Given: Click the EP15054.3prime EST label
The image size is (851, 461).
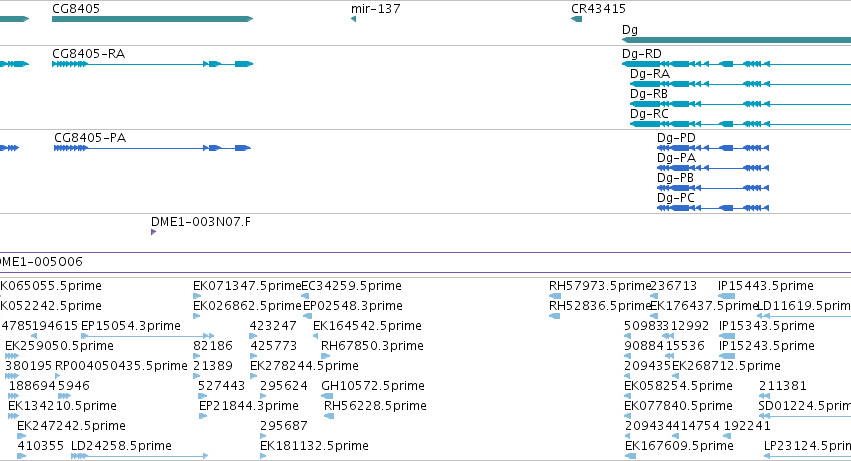Looking at the screenshot, I should pyautogui.click(x=130, y=326).
